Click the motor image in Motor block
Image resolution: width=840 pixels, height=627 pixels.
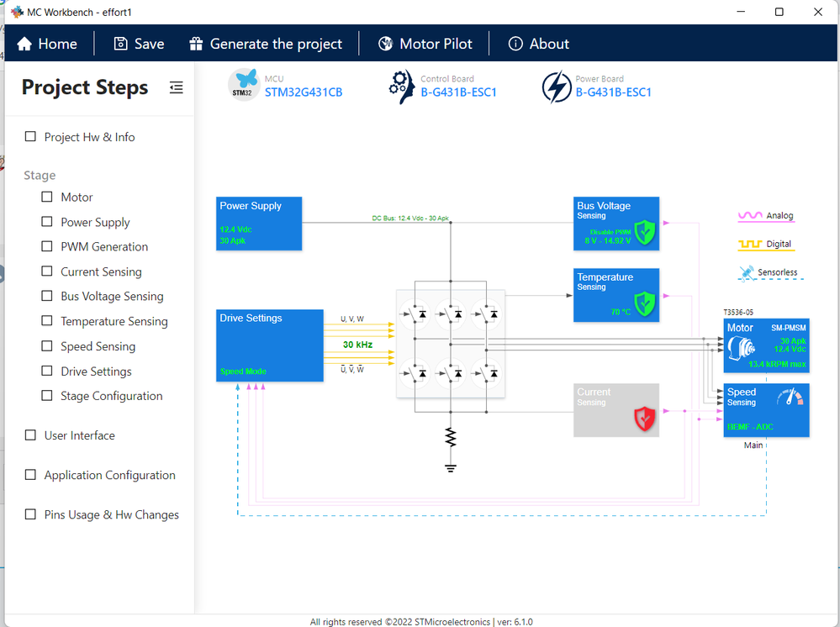742,348
